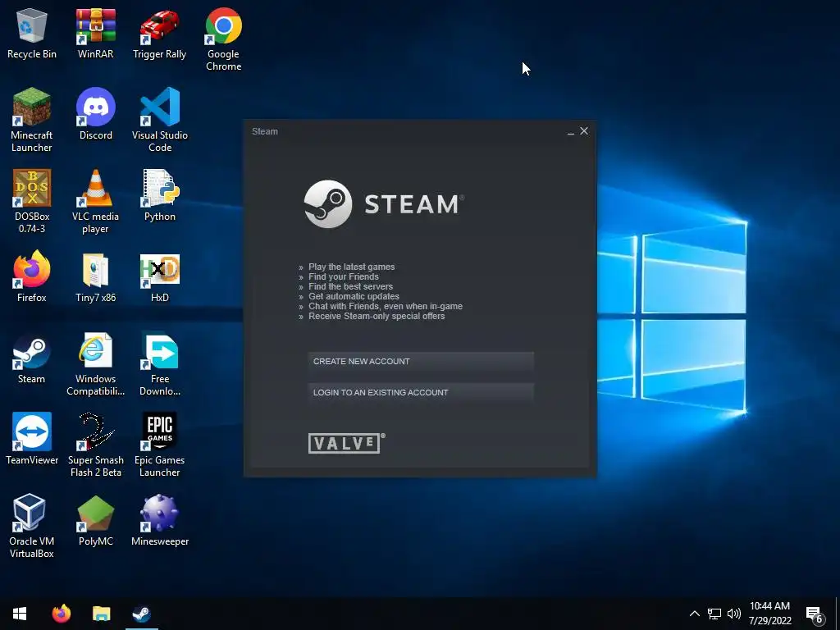Viewport: 840px width, 630px height.
Task: Select the Windows Compatibility desktop icon
Action: click(x=95, y=364)
